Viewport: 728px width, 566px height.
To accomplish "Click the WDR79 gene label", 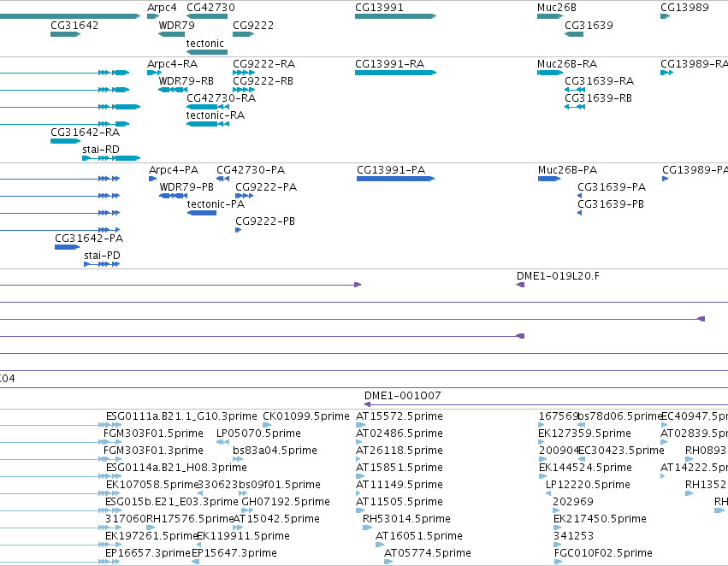I will [176, 26].
